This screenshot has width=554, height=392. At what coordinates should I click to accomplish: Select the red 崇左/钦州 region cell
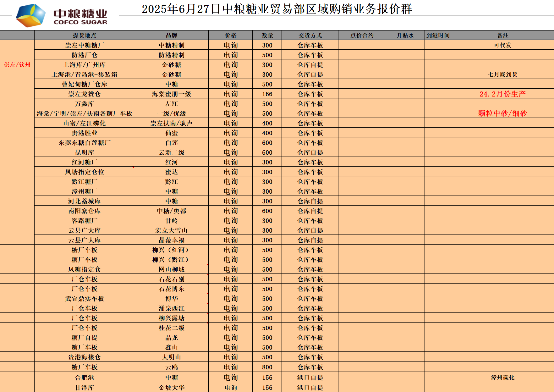click(x=17, y=65)
